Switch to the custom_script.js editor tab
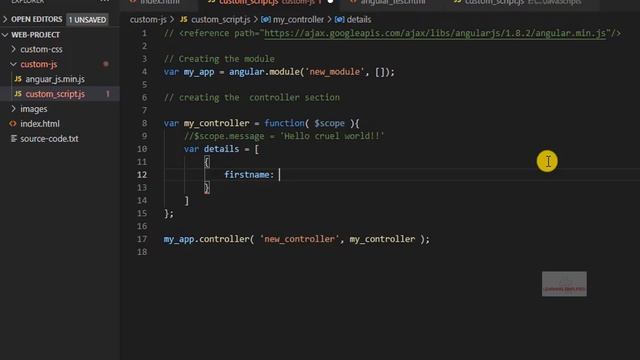 [x=269, y=2]
